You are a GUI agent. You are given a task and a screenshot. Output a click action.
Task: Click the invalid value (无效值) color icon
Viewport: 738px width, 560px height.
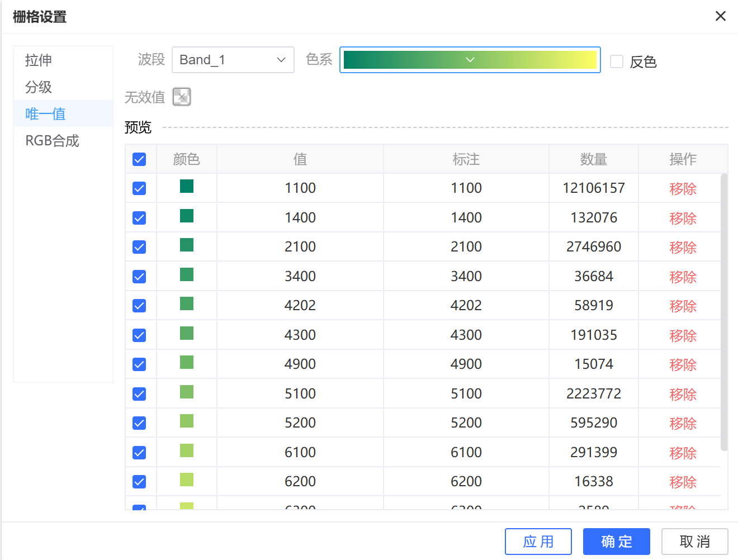click(182, 97)
